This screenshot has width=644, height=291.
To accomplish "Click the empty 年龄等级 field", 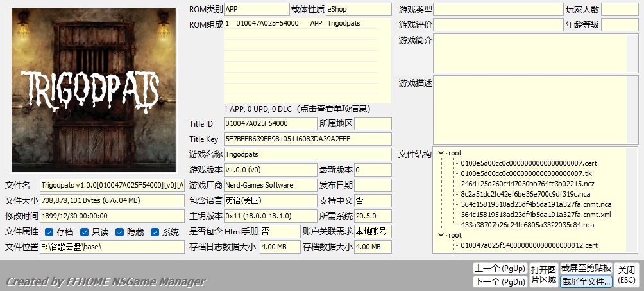I will click(620, 24).
